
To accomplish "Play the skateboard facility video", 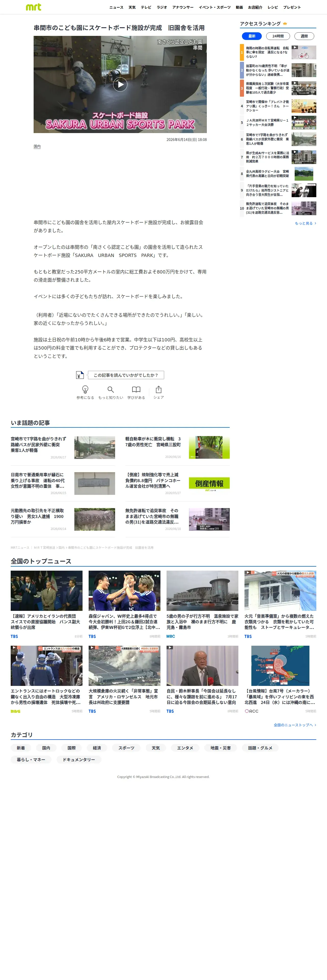I will (x=120, y=84).
